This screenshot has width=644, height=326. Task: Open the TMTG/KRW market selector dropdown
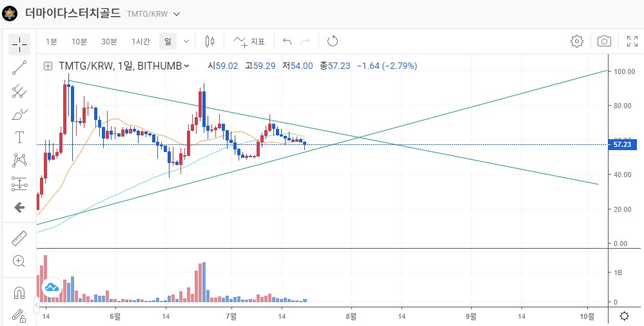(x=177, y=14)
